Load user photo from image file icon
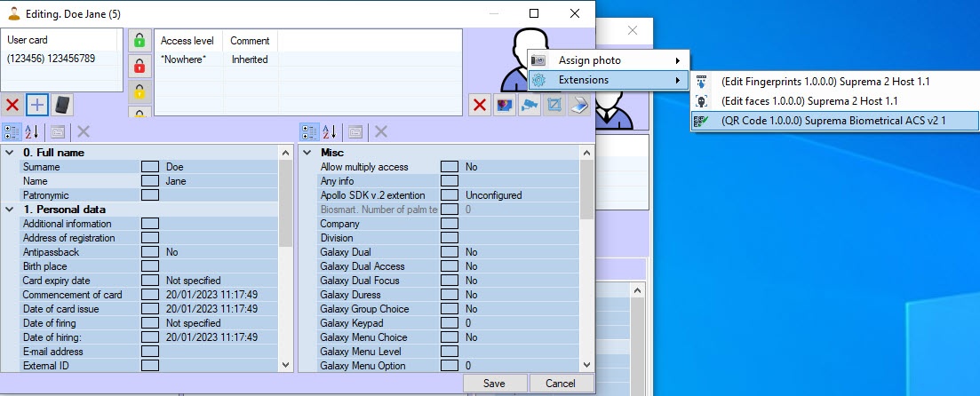This screenshot has height=396, width=980. [x=505, y=105]
